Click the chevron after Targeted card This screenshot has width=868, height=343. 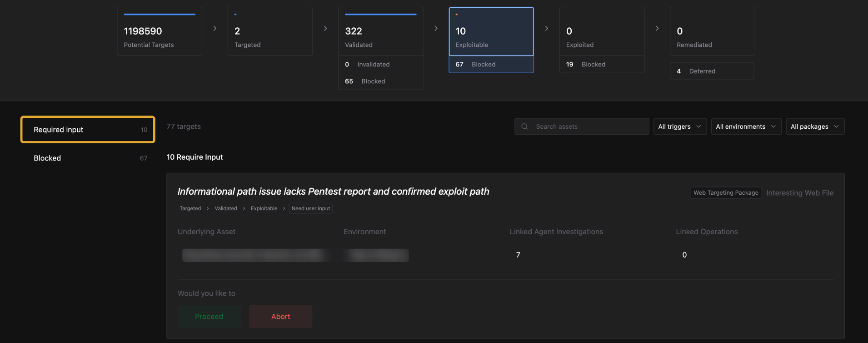coord(325,28)
